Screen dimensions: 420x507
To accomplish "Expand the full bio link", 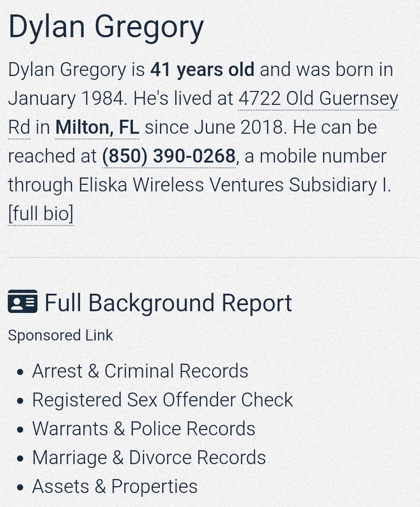I will 41,214.
